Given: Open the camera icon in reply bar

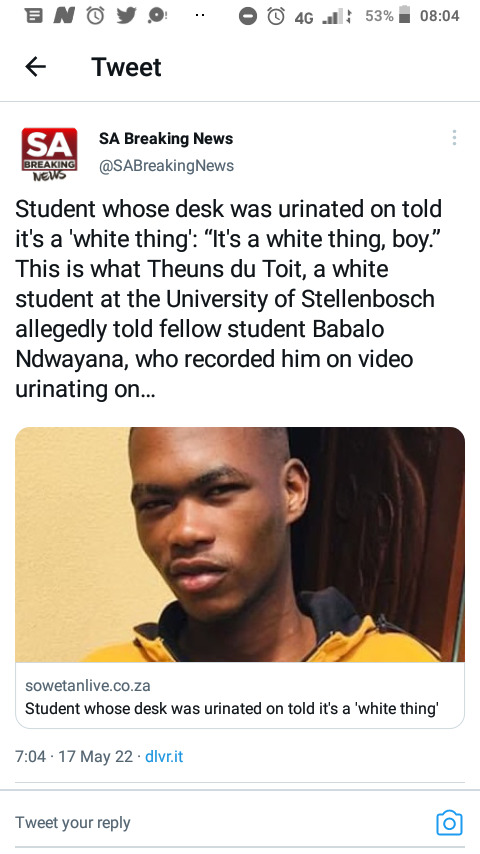Looking at the screenshot, I should (x=449, y=822).
